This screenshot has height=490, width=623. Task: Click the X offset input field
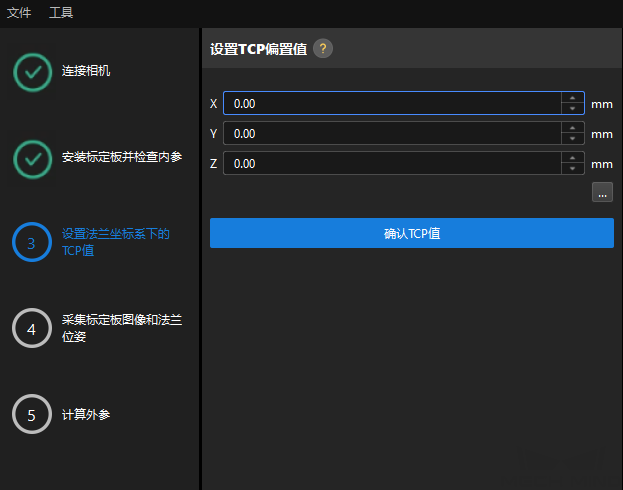390,103
